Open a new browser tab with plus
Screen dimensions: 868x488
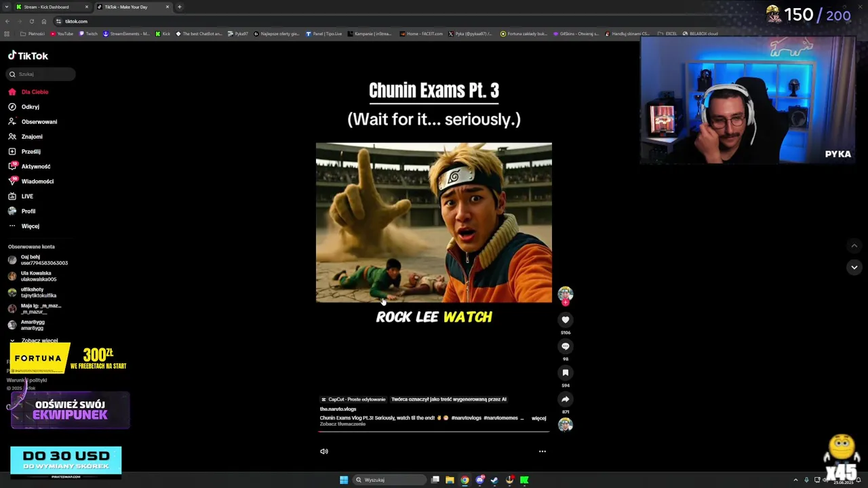pos(180,7)
